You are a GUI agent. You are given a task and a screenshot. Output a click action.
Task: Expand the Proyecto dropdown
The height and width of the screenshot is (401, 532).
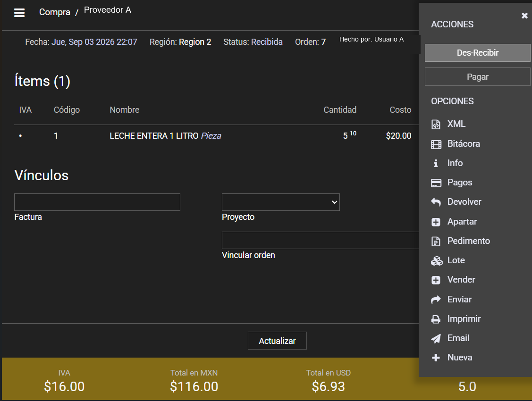tap(280, 202)
